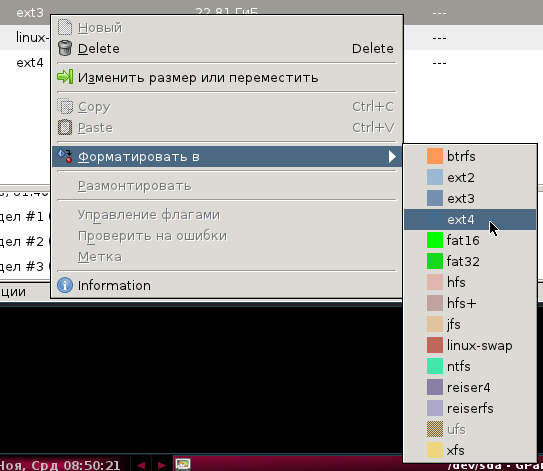The height and width of the screenshot is (471, 543).
Task: Select ext4 in the format submenu
Action: 470,220
